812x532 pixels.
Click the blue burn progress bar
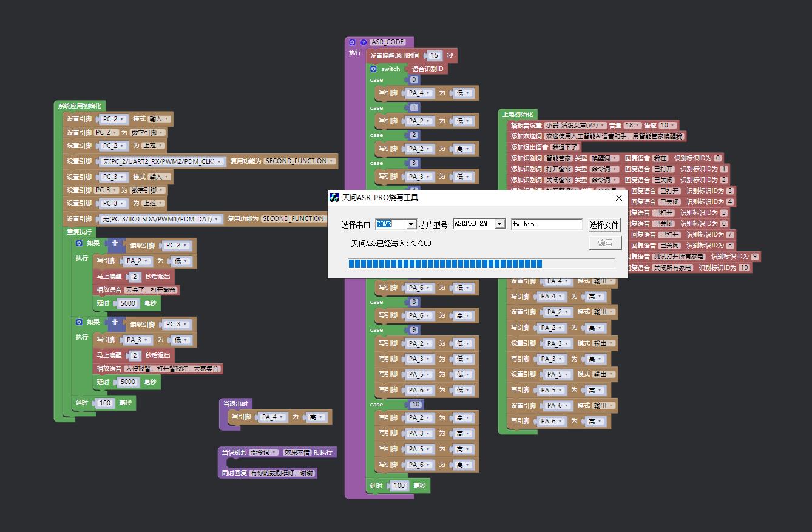(x=481, y=264)
